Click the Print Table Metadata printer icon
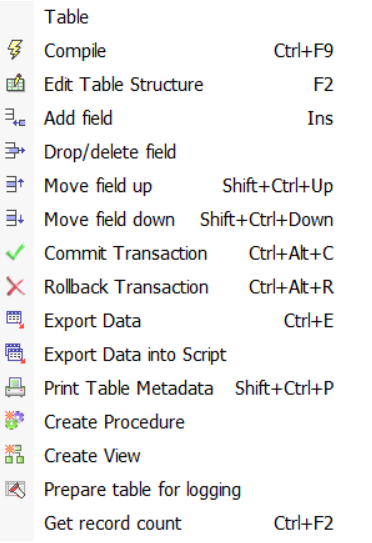Viewport: 372px width, 543px height. point(15,387)
